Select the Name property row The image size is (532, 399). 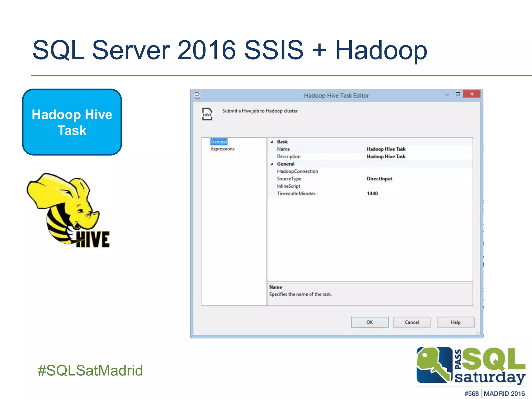(370, 149)
